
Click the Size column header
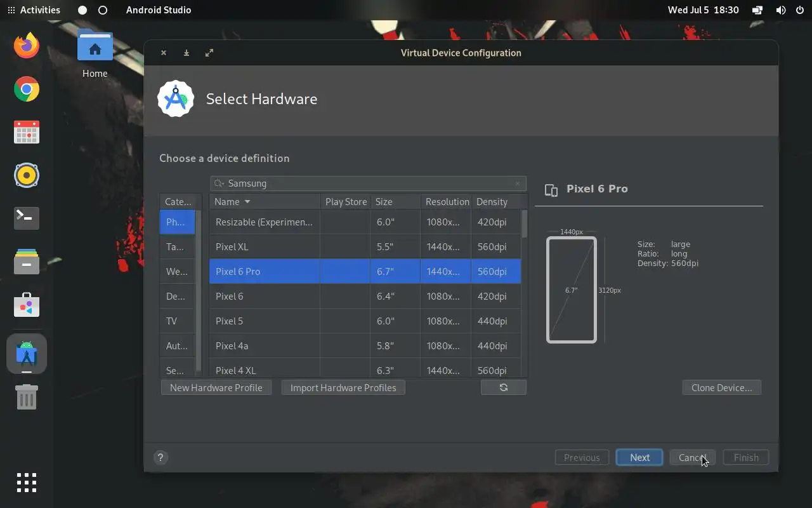[x=395, y=201]
